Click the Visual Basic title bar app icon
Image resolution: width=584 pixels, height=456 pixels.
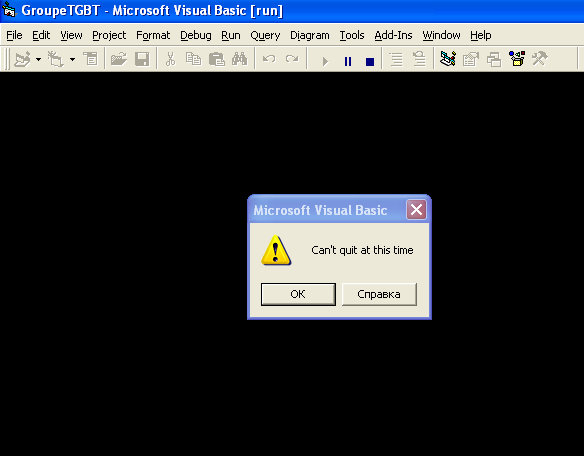pyautogui.click(x=9, y=10)
